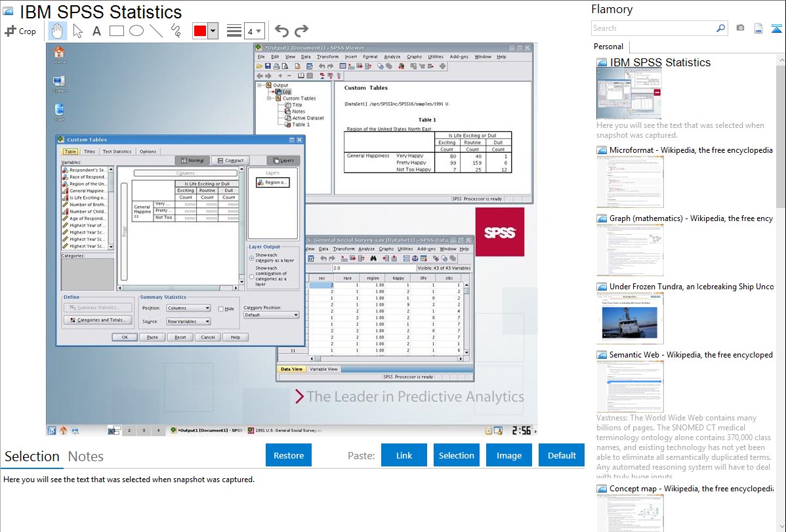Click the open folder icon in SPSS Viewer

click(259, 66)
